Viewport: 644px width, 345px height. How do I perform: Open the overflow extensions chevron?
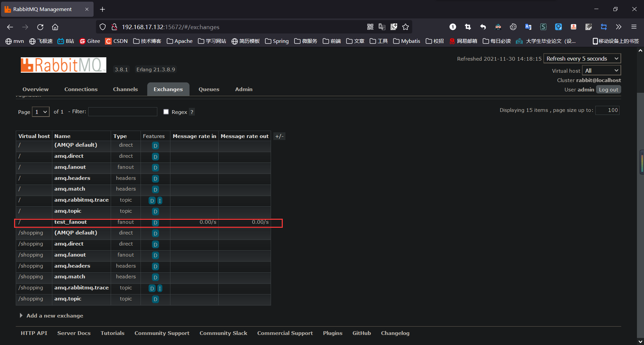tap(619, 27)
